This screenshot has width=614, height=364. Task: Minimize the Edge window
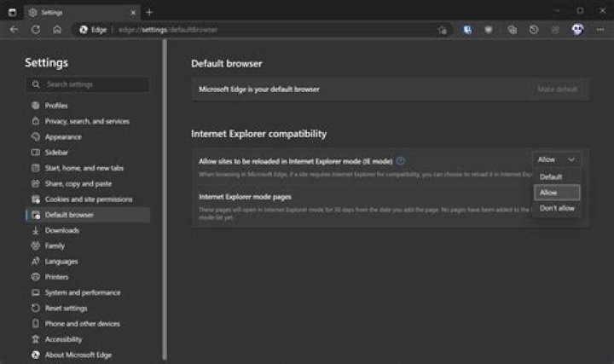click(558, 10)
